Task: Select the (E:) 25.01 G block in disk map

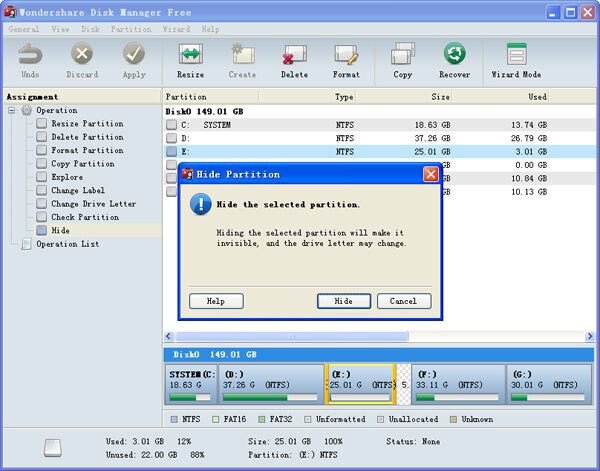Action: point(360,384)
